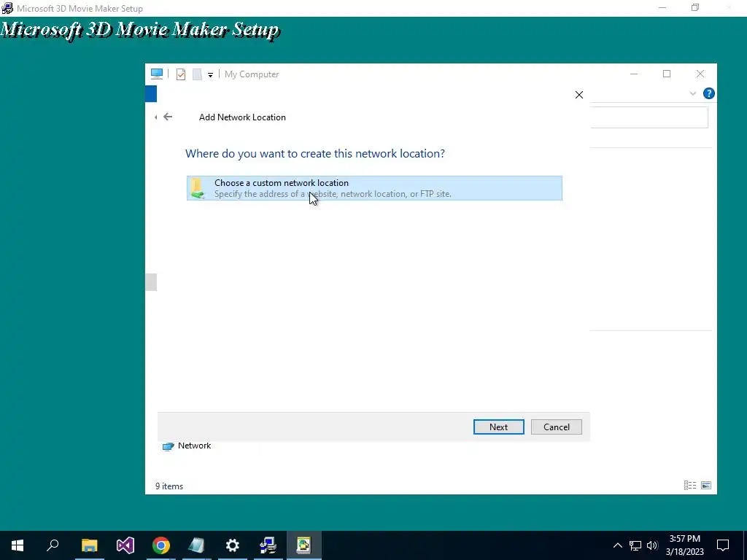Switch to setup installer taskbar icon

click(268, 545)
